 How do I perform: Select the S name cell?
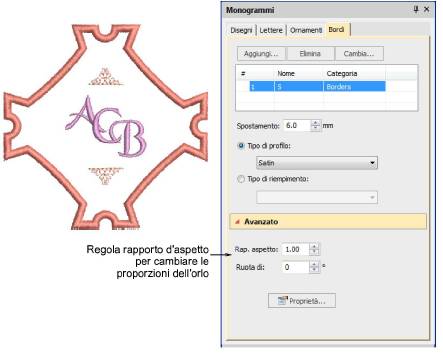tap(299, 87)
